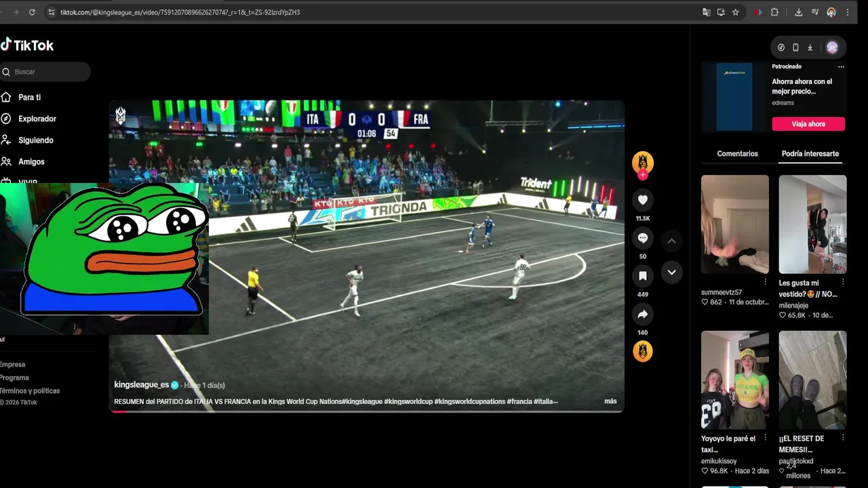Image resolution: width=868 pixels, height=488 pixels.
Task: Open TikTok profile avatar menu
Action: 832,47
